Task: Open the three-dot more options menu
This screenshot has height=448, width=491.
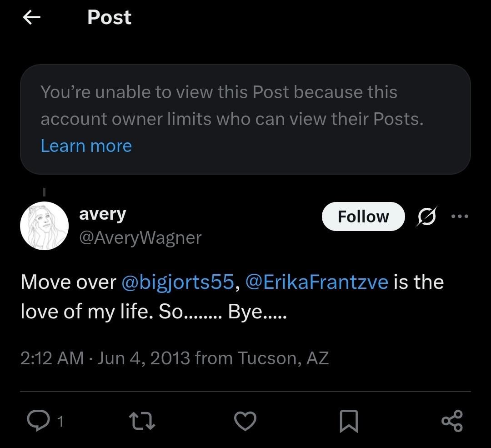Action: coord(460,216)
